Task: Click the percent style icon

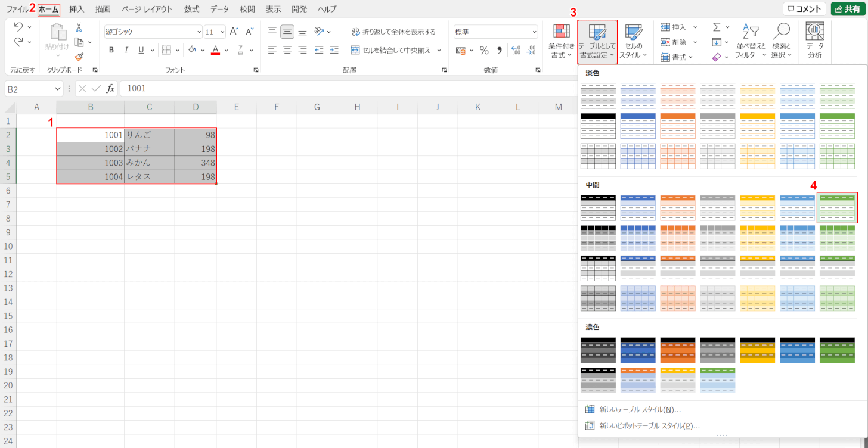Action: (484, 51)
